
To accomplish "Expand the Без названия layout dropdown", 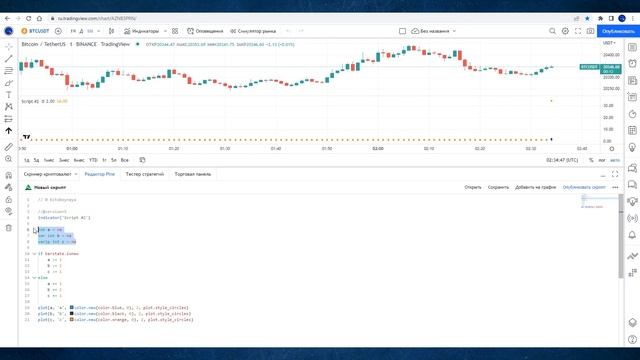I will [454, 31].
